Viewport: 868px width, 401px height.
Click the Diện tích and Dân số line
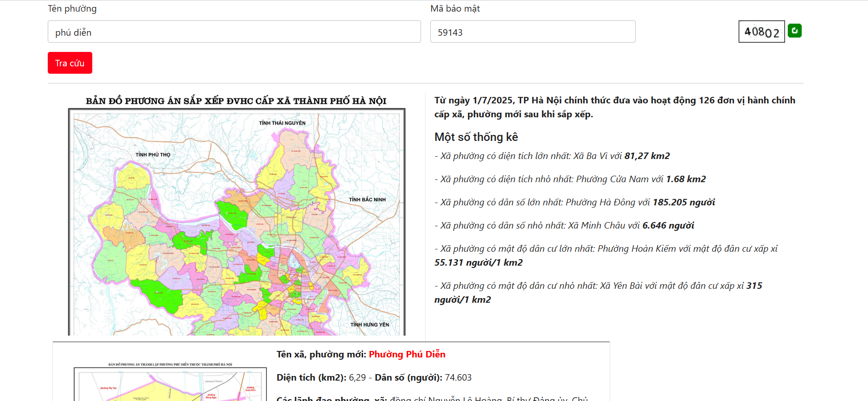374,377
